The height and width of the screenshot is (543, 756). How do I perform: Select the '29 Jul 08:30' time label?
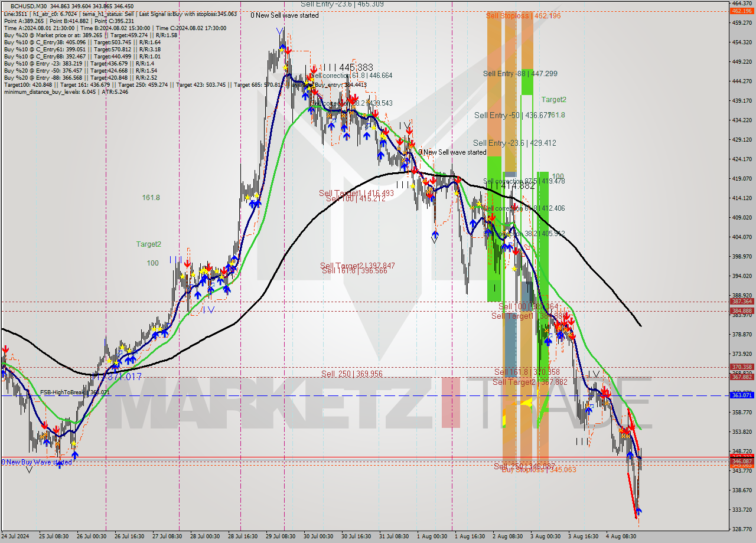click(281, 537)
